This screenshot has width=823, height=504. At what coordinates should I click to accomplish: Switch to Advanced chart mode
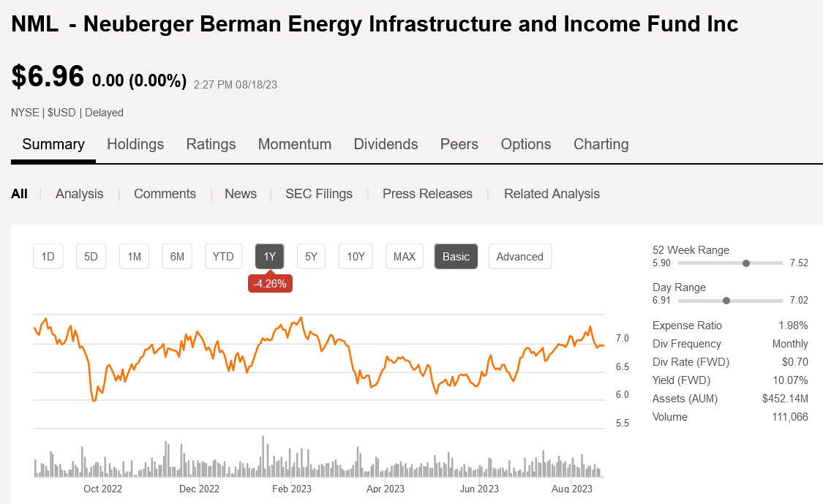519,257
